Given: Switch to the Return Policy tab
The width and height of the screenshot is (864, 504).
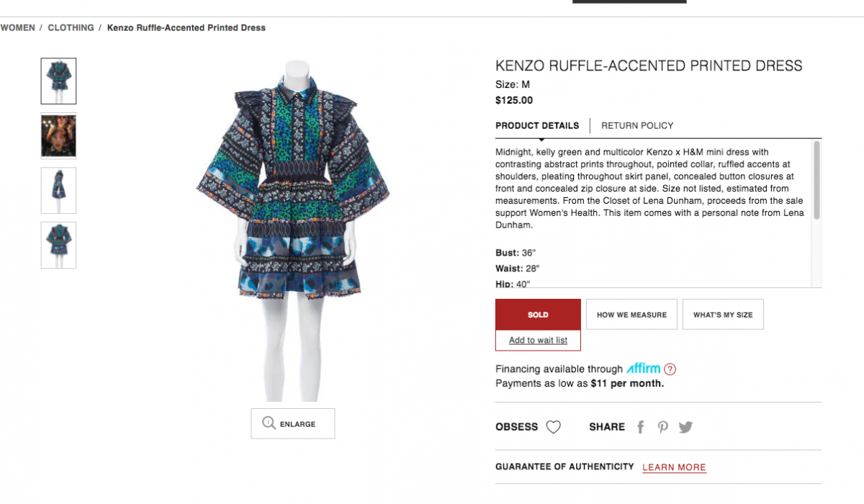Looking at the screenshot, I should (x=637, y=125).
